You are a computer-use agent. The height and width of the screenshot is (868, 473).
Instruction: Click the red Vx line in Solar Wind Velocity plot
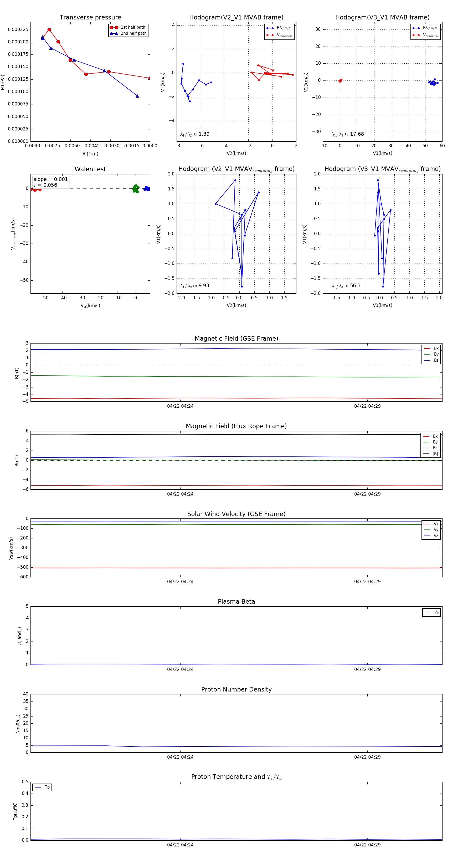[236, 568]
